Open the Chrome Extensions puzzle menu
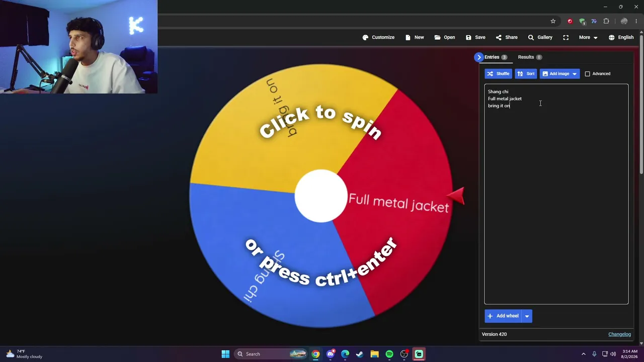Screen dimensions: 644x362 coord(606,21)
